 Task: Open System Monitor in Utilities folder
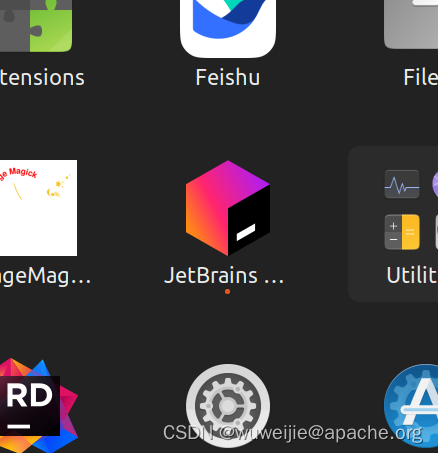click(402, 184)
